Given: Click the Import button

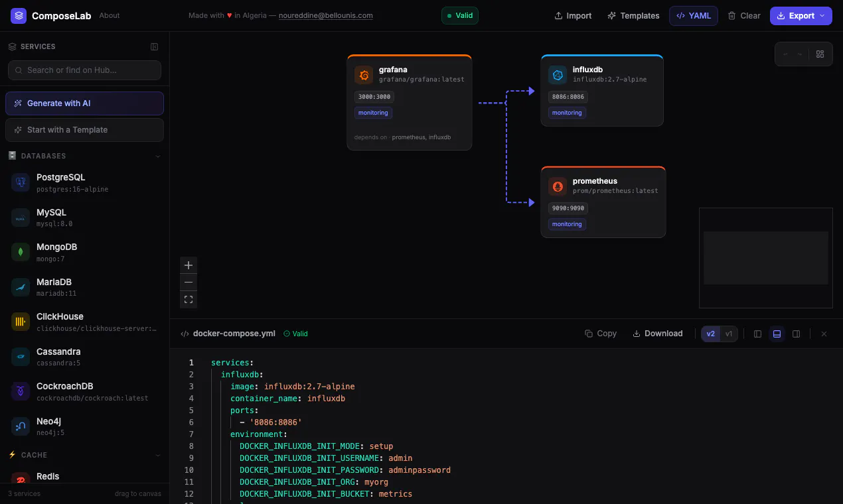Looking at the screenshot, I should 573,15.
